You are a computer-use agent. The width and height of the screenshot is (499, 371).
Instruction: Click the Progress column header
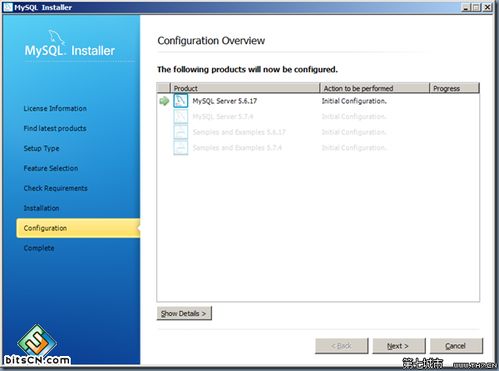(454, 88)
